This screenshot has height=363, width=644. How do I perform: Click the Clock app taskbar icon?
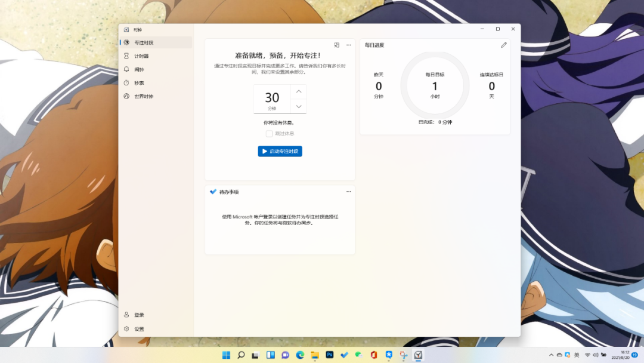tap(418, 355)
